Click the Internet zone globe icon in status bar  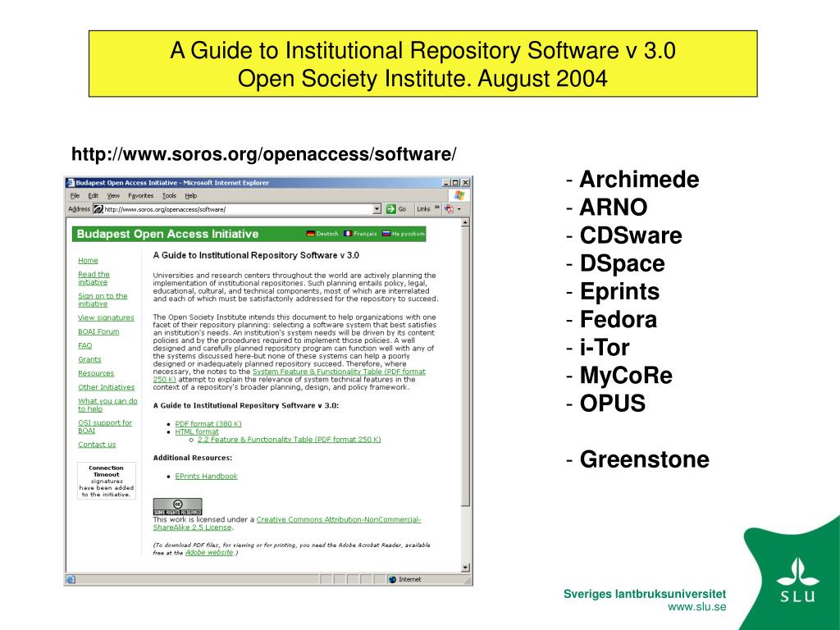pos(392,580)
